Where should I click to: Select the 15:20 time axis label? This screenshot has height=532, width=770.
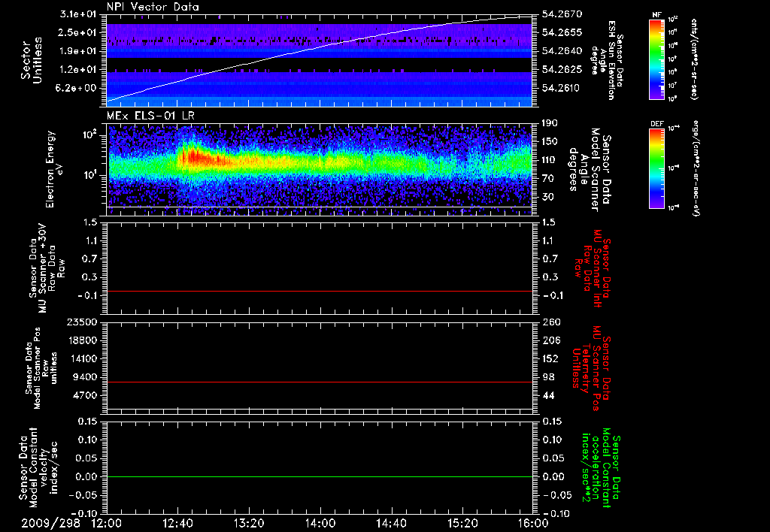tap(462, 522)
